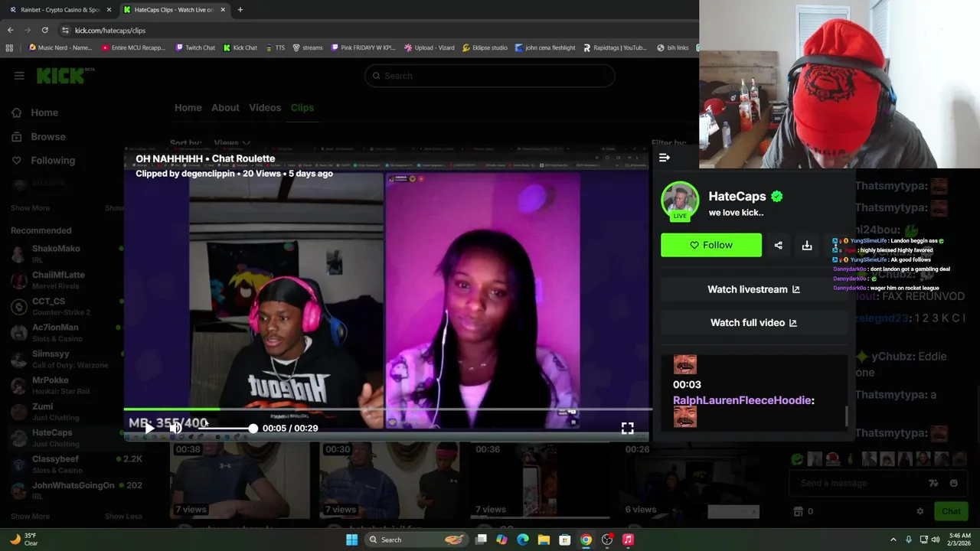Open TTS bookmark

276,47
